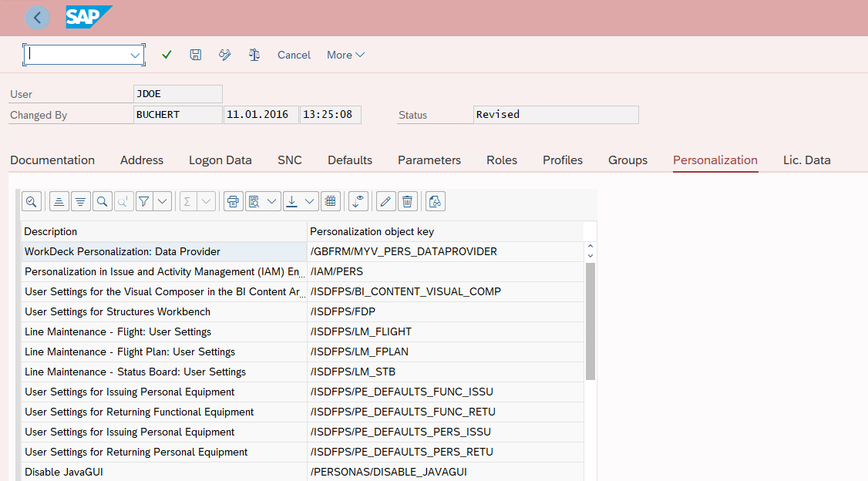Click the pencil edit icon in table toolbar

coord(386,201)
